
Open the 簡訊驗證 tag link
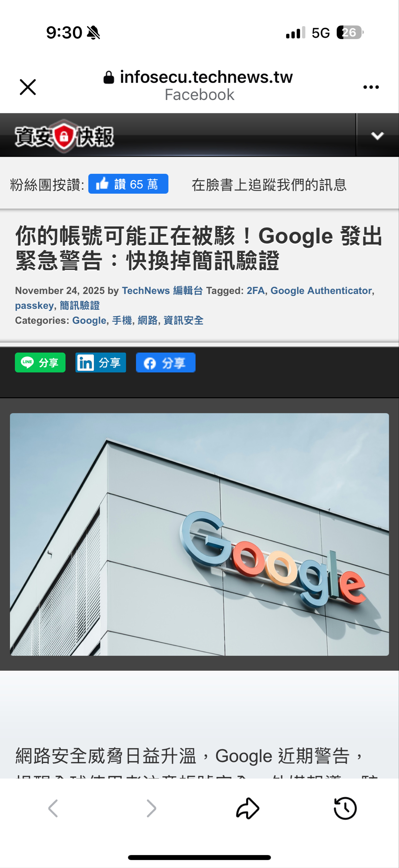(80, 306)
